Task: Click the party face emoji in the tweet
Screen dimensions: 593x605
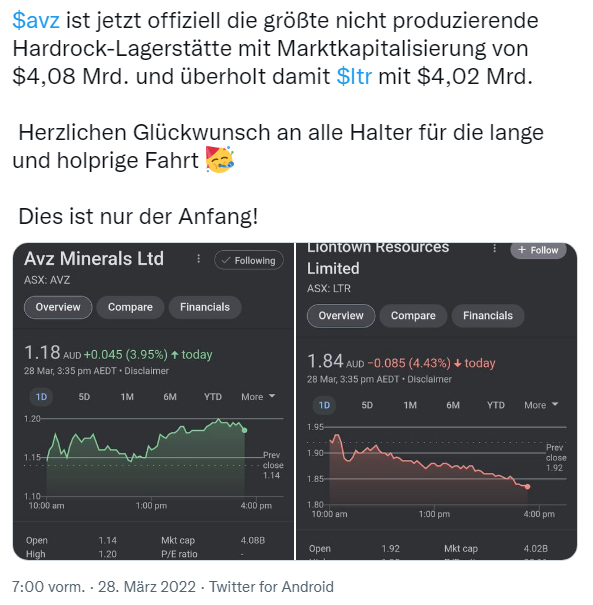Action: 220,159
